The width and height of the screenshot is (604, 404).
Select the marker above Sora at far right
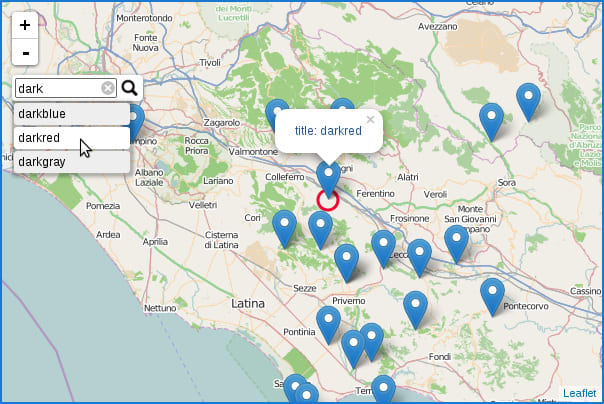(x=528, y=102)
